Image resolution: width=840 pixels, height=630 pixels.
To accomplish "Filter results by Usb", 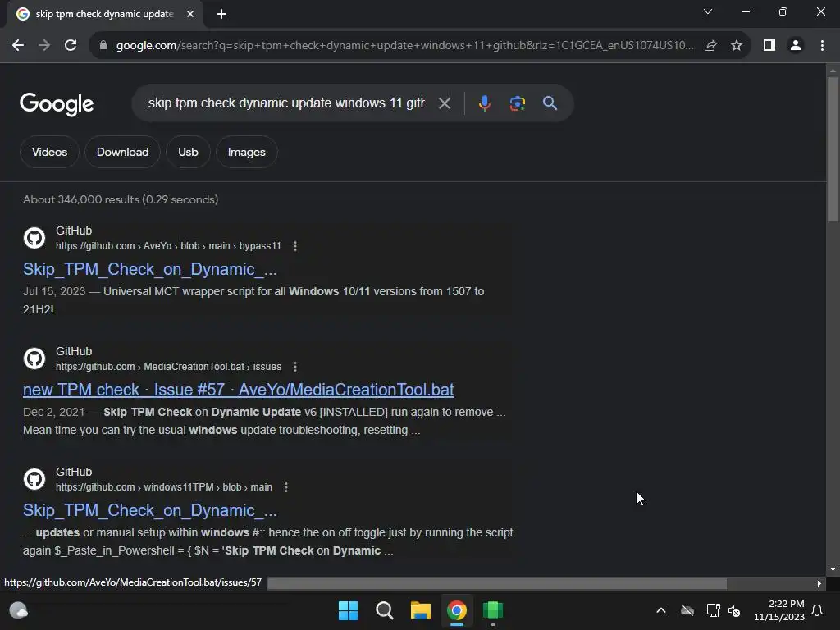I will (188, 152).
